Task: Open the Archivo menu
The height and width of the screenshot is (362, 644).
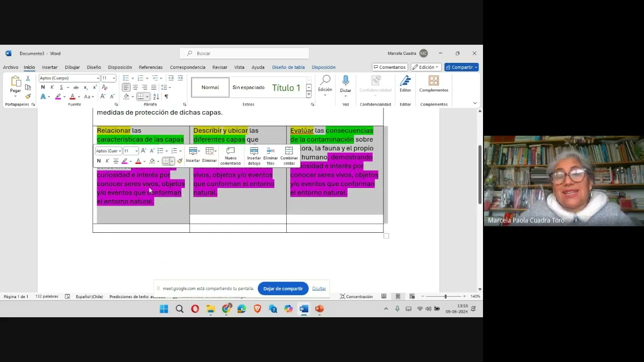Action: coord(11,67)
